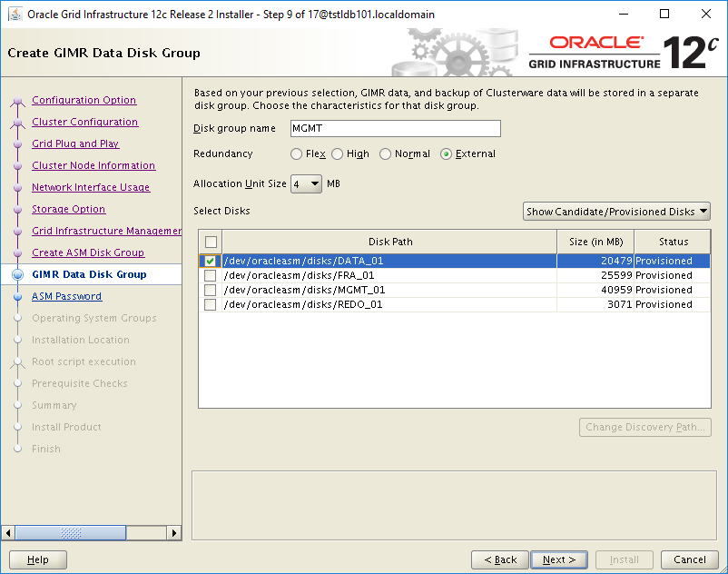The width and height of the screenshot is (728, 574).
Task: Go to Network Interface Usage step
Action: pos(91,187)
